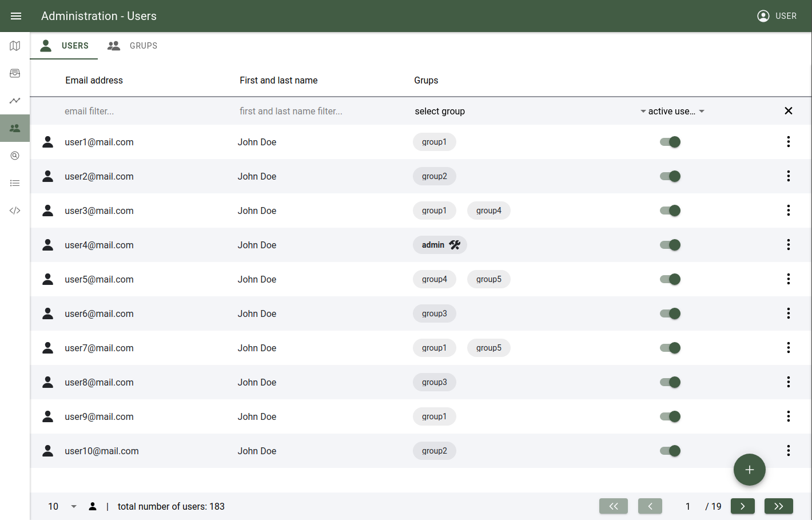Click the group5 chip on user5 row
The image size is (812, 520).
[489, 279]
